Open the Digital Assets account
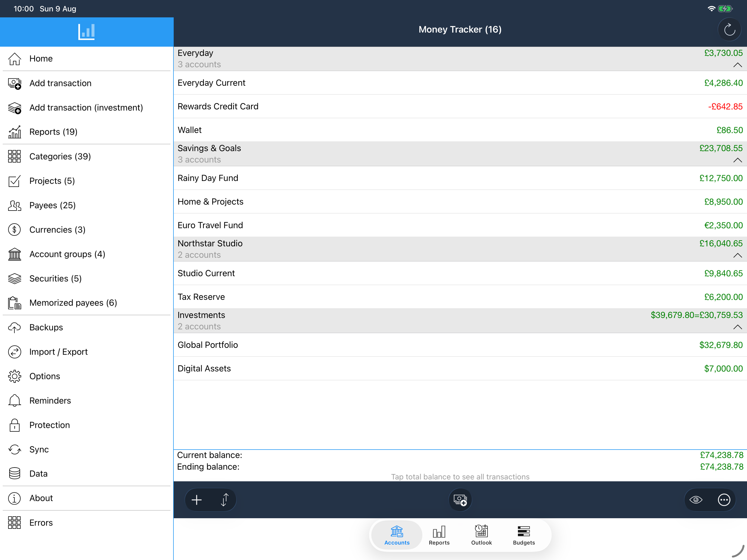Image resolution: width=747 pixels, height=560 pixels. pyautogui.click(x=460, y=369)
